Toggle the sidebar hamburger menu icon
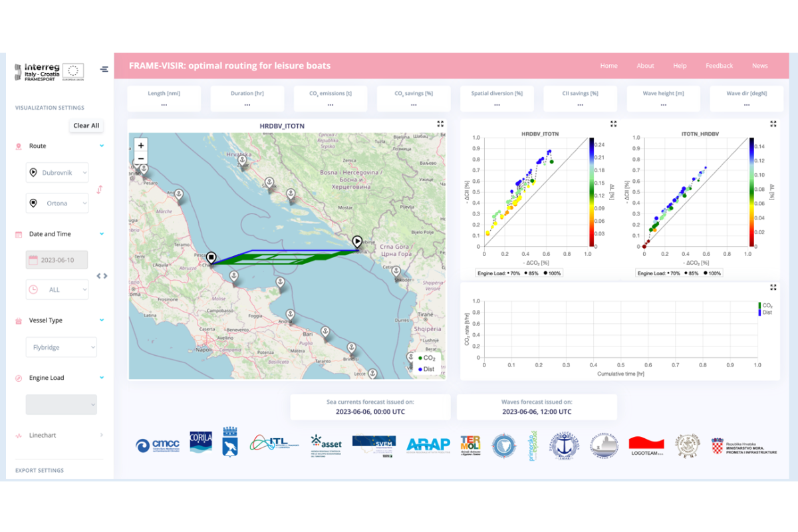The height and width of the screenshot is (532, 798). pos(104,69)
